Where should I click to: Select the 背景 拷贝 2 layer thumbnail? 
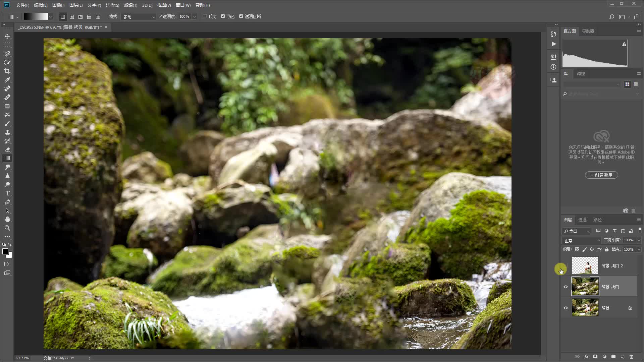pos(585,265)
